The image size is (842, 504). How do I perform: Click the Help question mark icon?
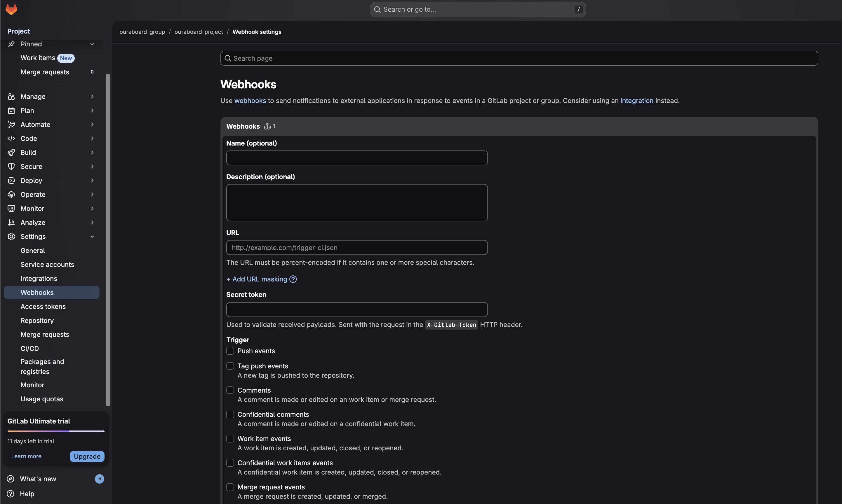tap(11, 494)
